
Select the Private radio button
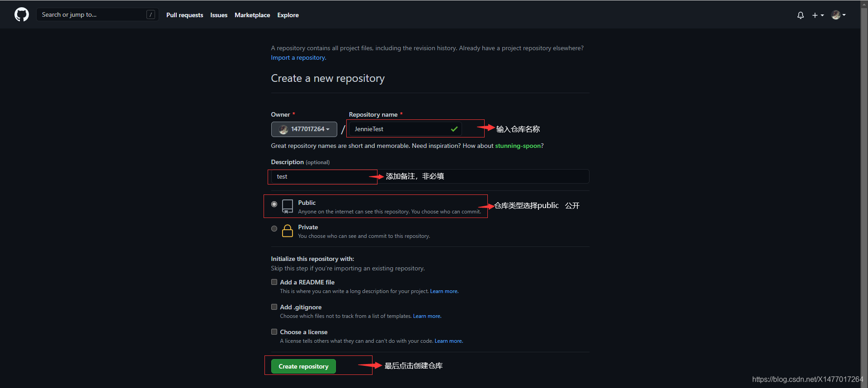click(x=274, y=228)
